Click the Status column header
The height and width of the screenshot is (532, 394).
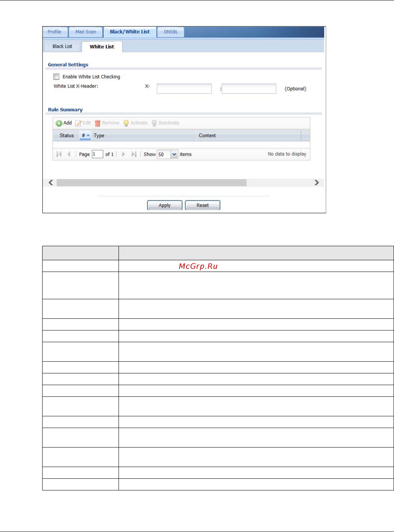(67, 136)
